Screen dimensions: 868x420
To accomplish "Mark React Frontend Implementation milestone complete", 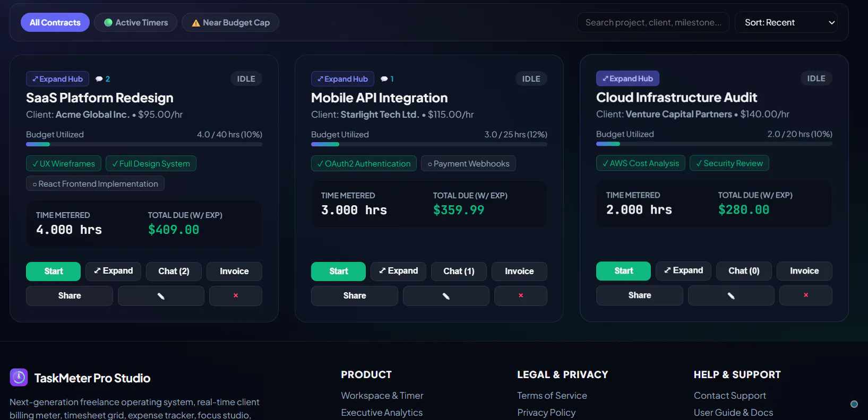I will pos(95,184).
